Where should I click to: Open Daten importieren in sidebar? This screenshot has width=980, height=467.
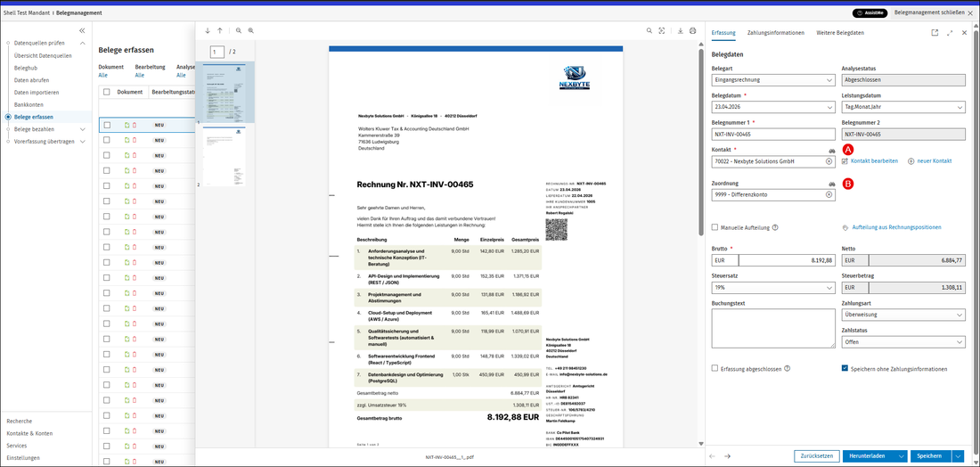(37, 92)
